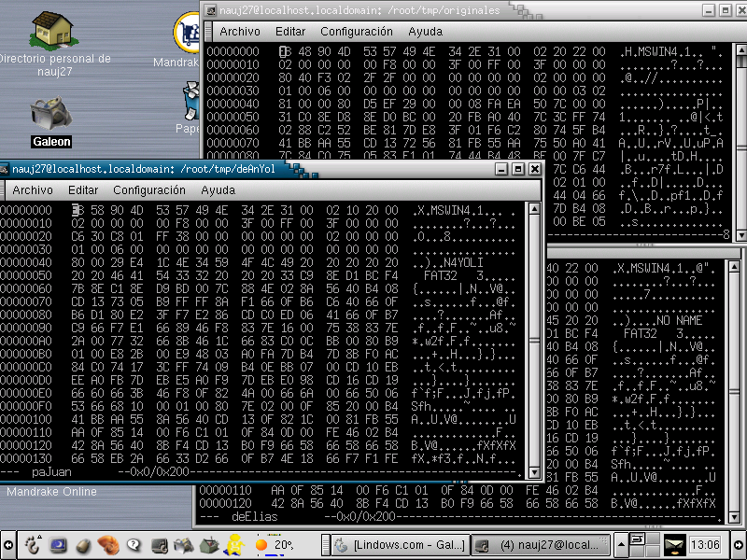The width and height of the screenshot is (747, 560).
Task: Click the Mandrake Online desktop label
Action: point(51,492)
